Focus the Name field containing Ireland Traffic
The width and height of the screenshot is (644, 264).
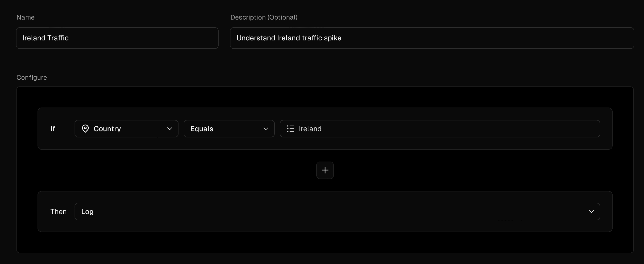coord(117,38)
